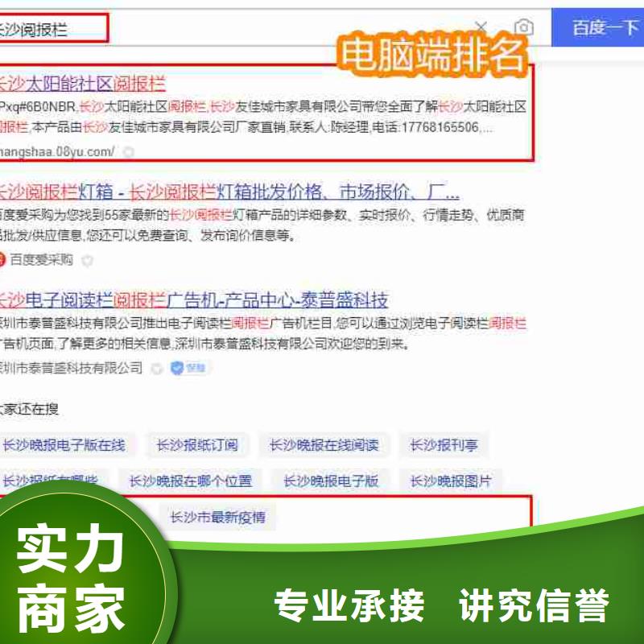Image resolution: width=644 pixels, height=644 pixels.
Task: Click the icon next to 百度爱采购
Action: pyautogui.click(x=87, y=260)
